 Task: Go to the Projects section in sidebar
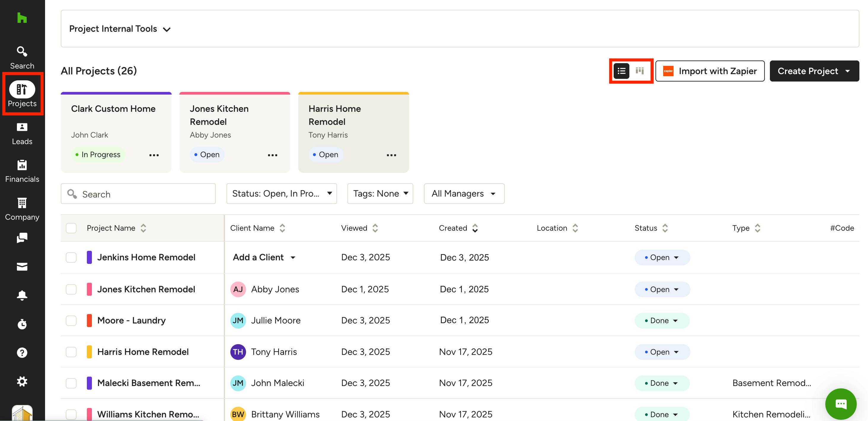22,94
